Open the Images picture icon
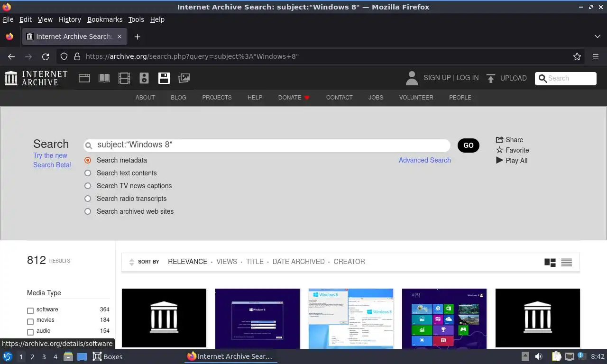 click(184, 78)
